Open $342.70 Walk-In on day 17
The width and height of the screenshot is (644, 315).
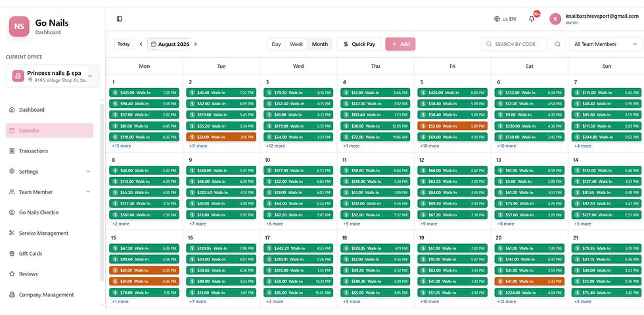click(298, 249)
